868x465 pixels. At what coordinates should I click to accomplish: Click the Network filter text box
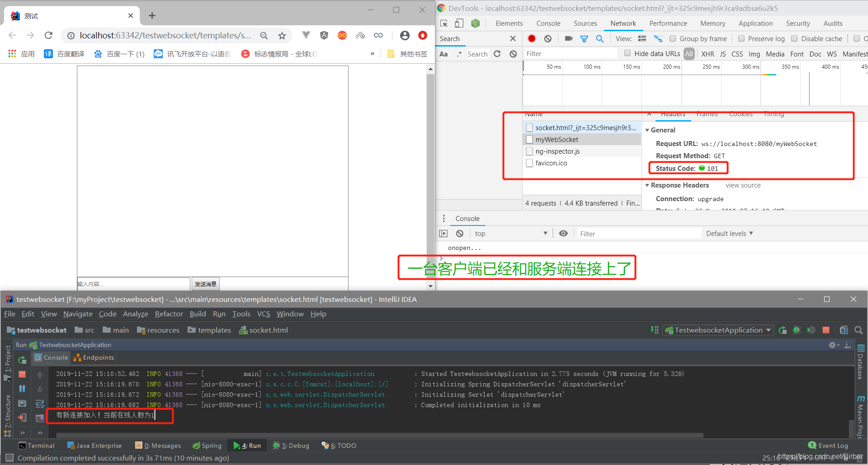570,54
